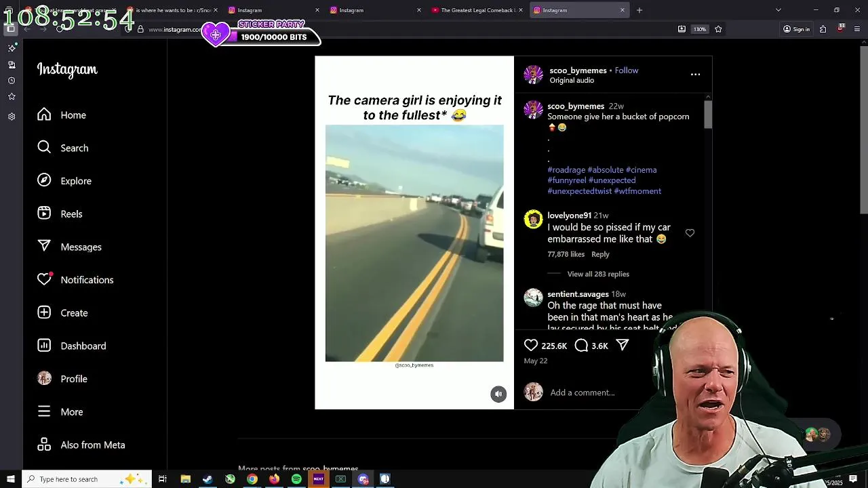Open Messages in the sidebar
868x488 pixels.
(69, 247)
